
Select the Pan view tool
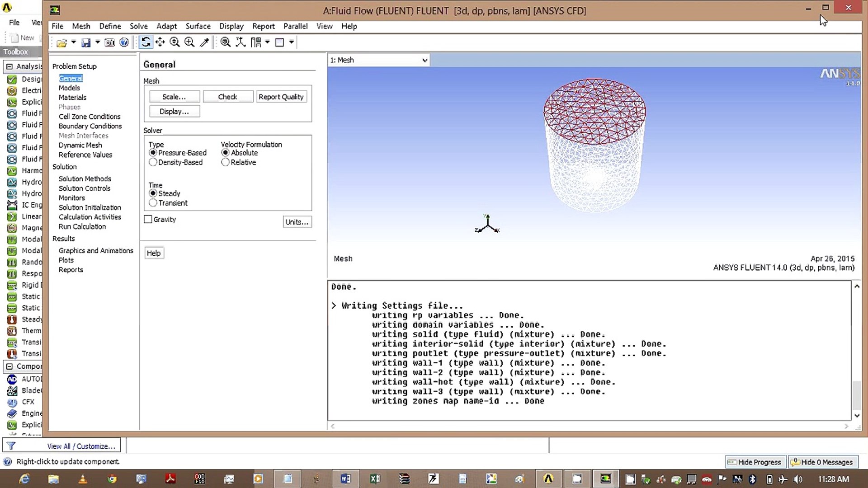click(x=160, y=42)
